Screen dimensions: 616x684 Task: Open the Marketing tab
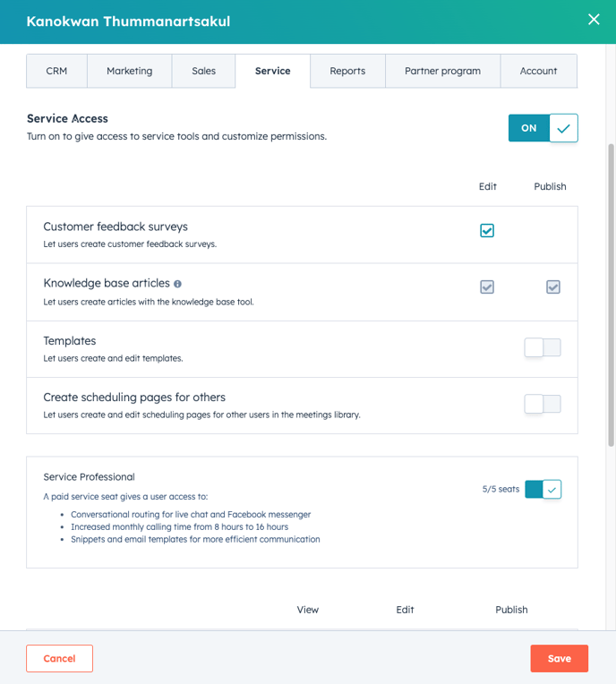click(x=130, y=71)
